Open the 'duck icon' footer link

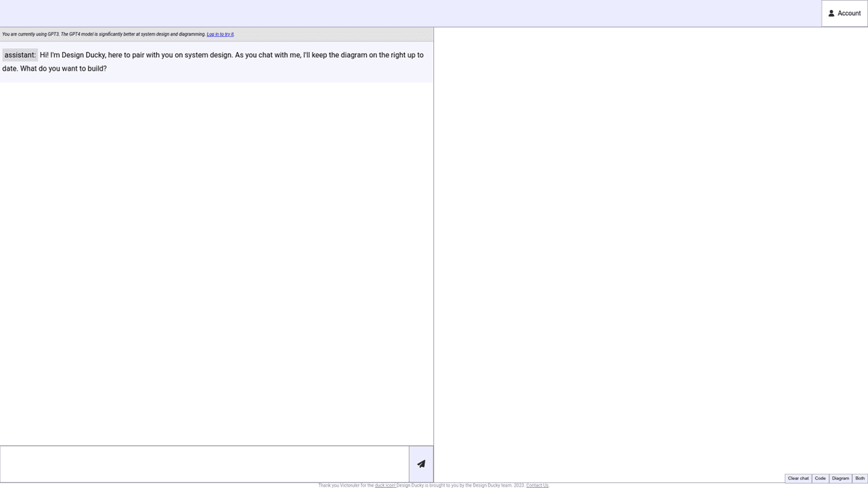click(x=385, y=485)
